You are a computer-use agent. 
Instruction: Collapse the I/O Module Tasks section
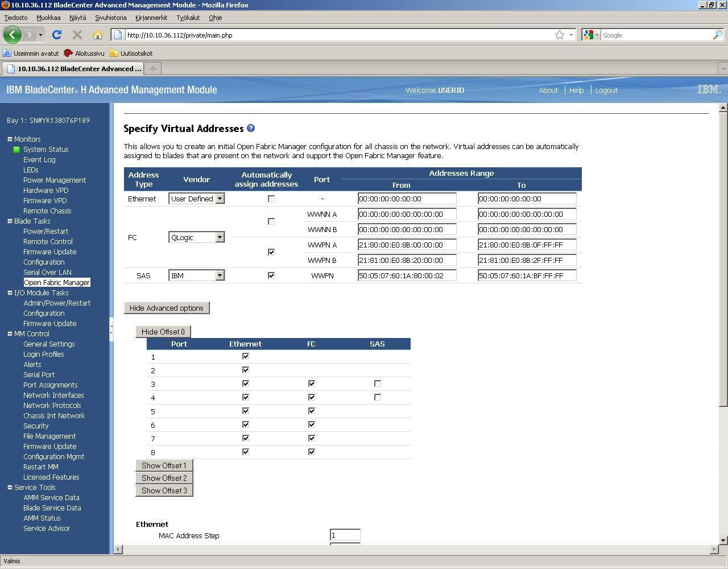click(10, 292)
